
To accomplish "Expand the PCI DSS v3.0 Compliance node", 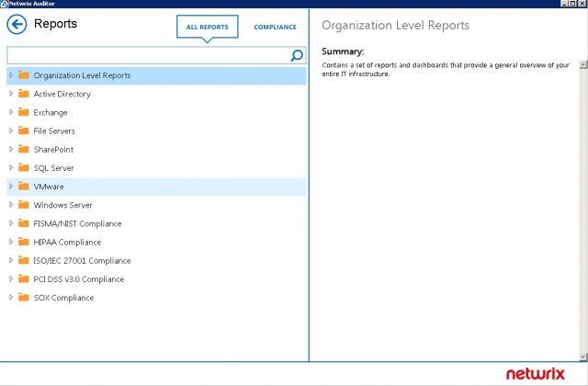I will coord(11,278).
